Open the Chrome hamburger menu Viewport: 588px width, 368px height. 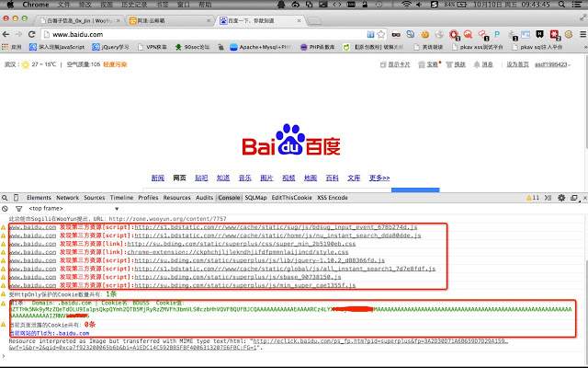point(582,35)
